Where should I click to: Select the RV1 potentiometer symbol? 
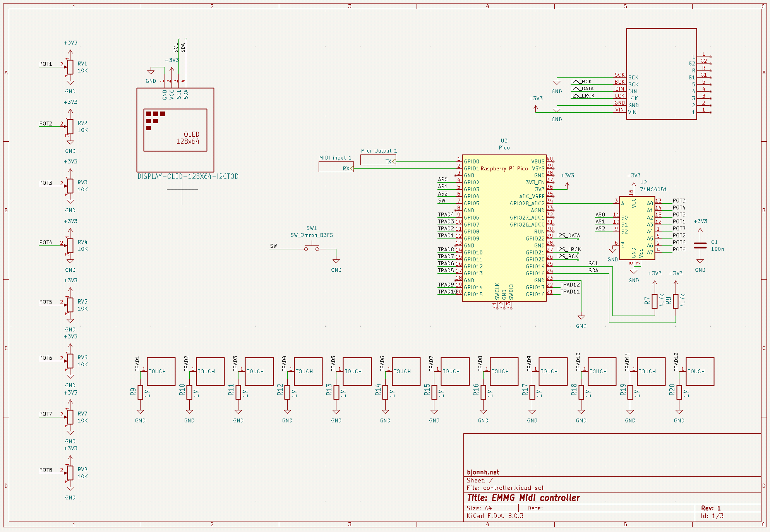pos(70,67)
